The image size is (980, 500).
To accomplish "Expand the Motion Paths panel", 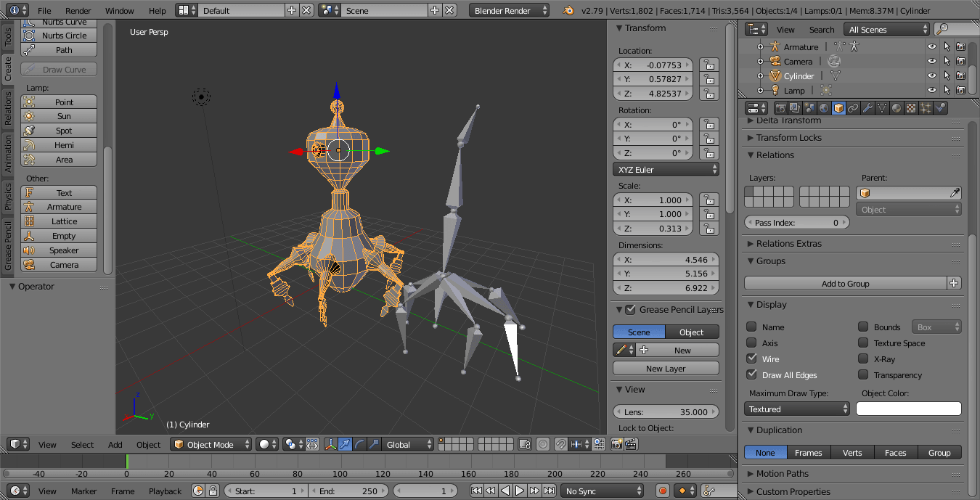I will (x=782, y=473).
